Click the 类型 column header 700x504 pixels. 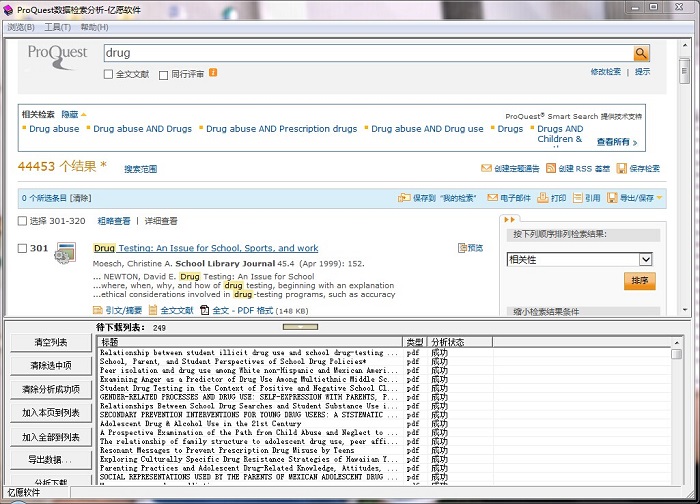point(415,342)
